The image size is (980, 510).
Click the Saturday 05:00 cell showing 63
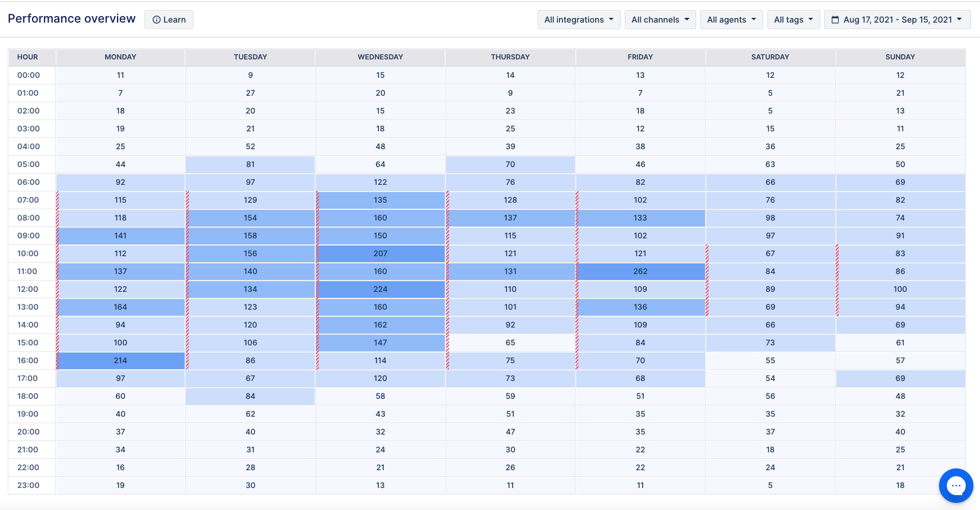tap(770, 164)
